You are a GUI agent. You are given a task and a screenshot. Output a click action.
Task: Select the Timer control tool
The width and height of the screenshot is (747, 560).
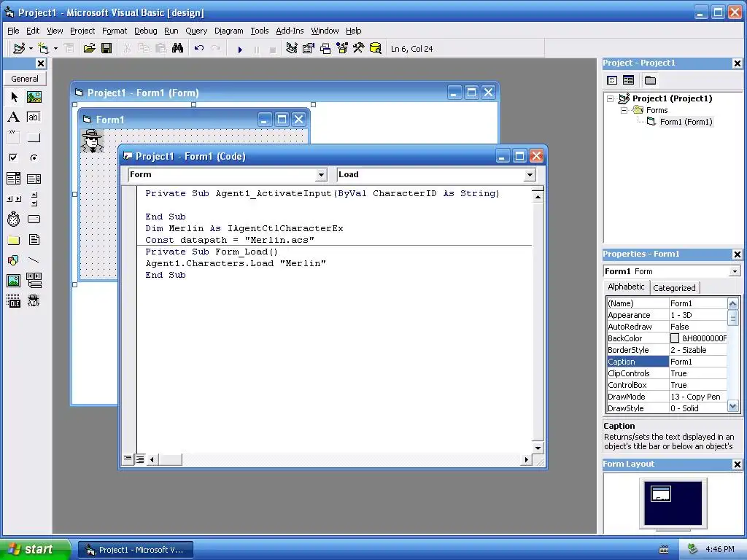click(x=14, y=219)
